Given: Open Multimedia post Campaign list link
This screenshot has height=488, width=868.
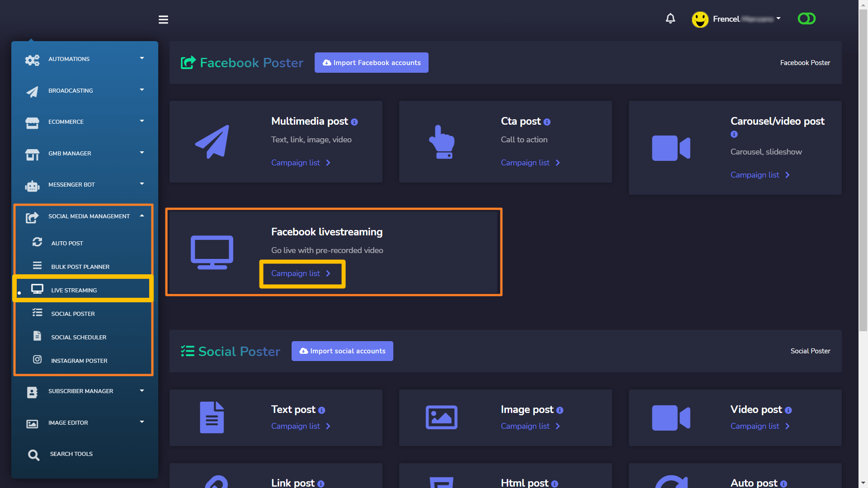Looking at the screenshot, I should pyautogui.click(x=301, y=163).
